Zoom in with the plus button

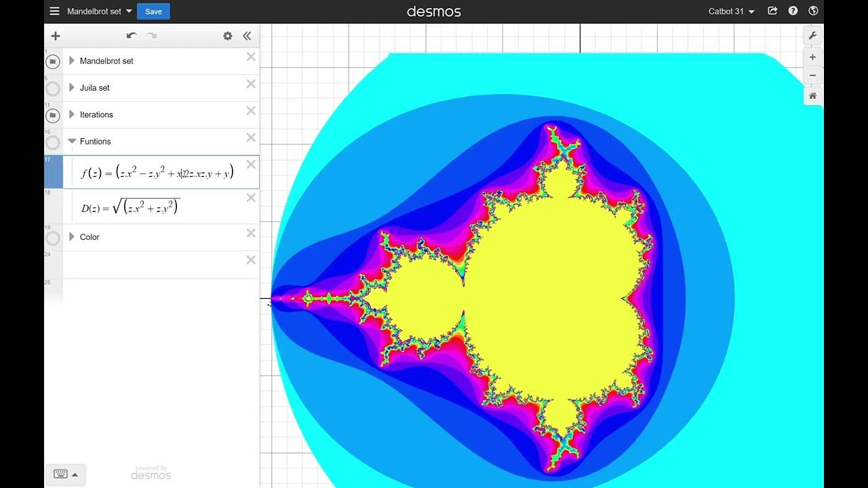point(812,57)
